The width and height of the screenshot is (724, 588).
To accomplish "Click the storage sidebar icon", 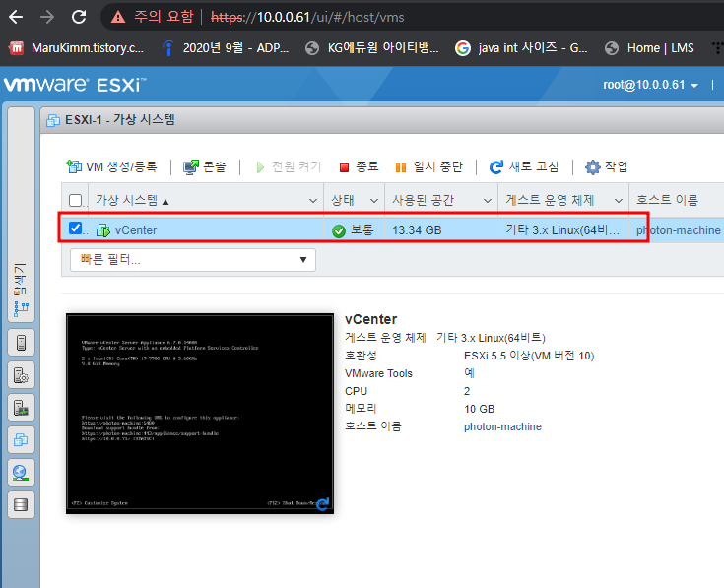I will point(22,504).
